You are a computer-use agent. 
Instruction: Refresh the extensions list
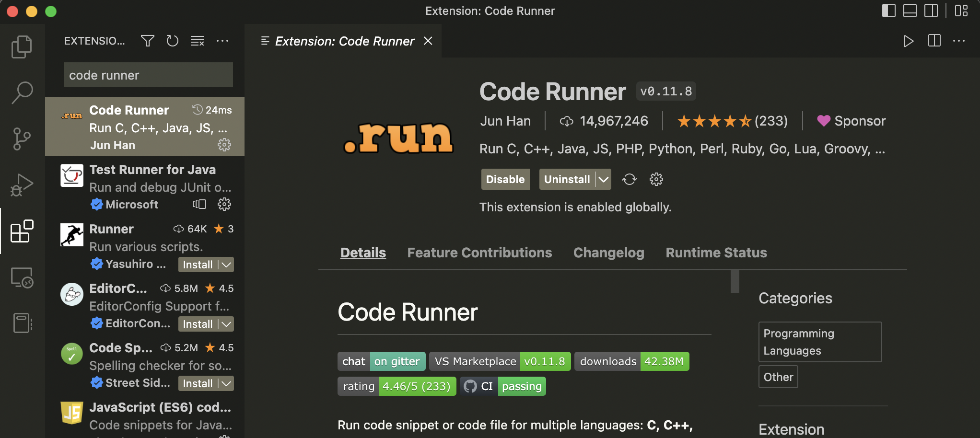tap(173, 41)
